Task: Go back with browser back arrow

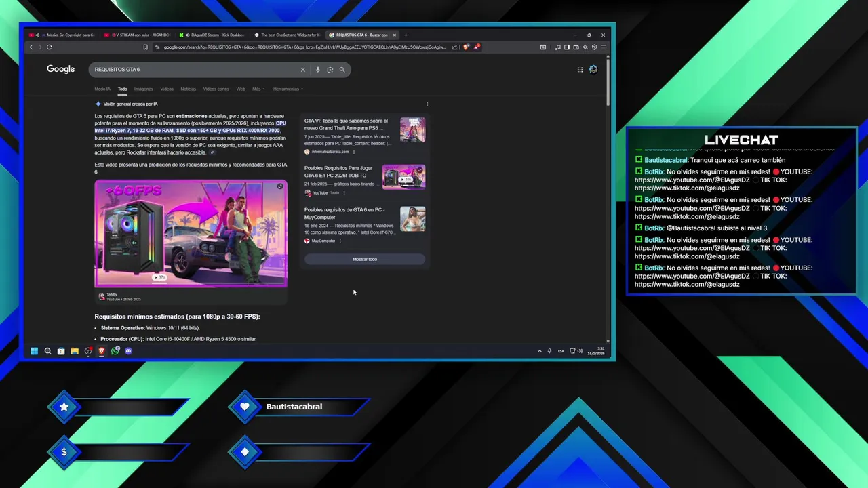Action: click(31, 47)
